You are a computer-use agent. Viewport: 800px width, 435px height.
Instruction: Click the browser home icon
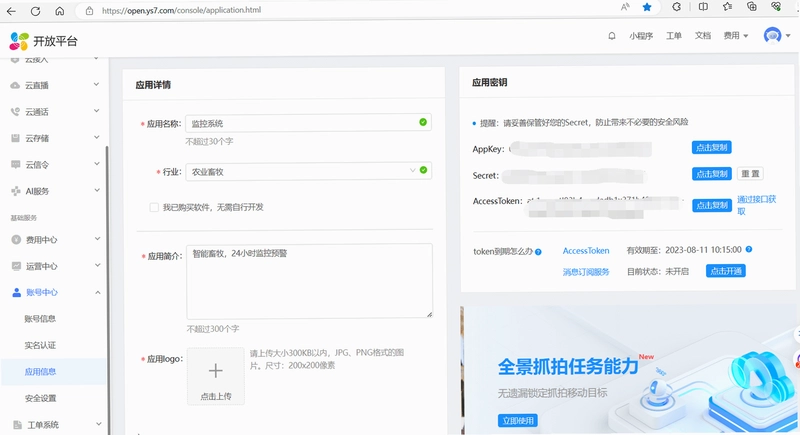tap(60, 10)
